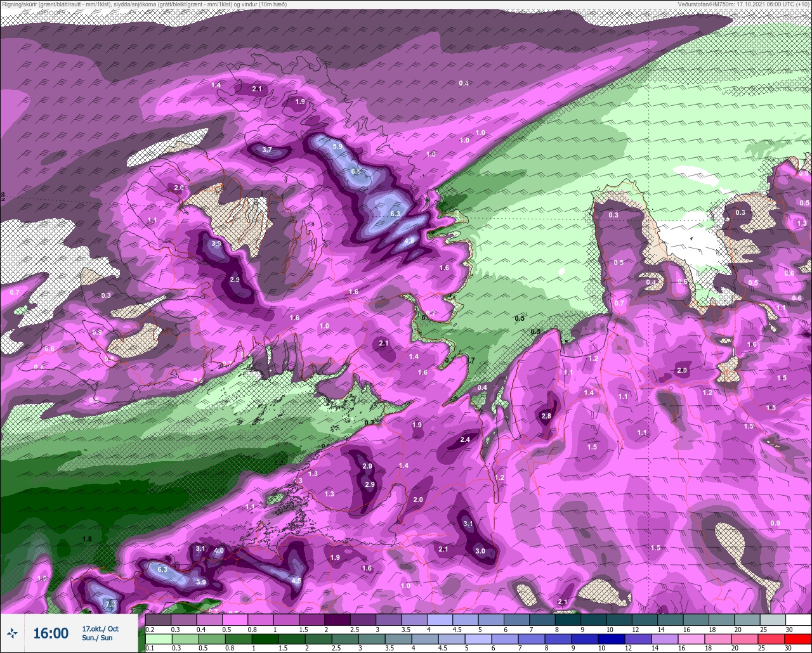Pick white snow legend swatch at 30
The height and width of the screenshot is (653, 812).
click(798, 619)
